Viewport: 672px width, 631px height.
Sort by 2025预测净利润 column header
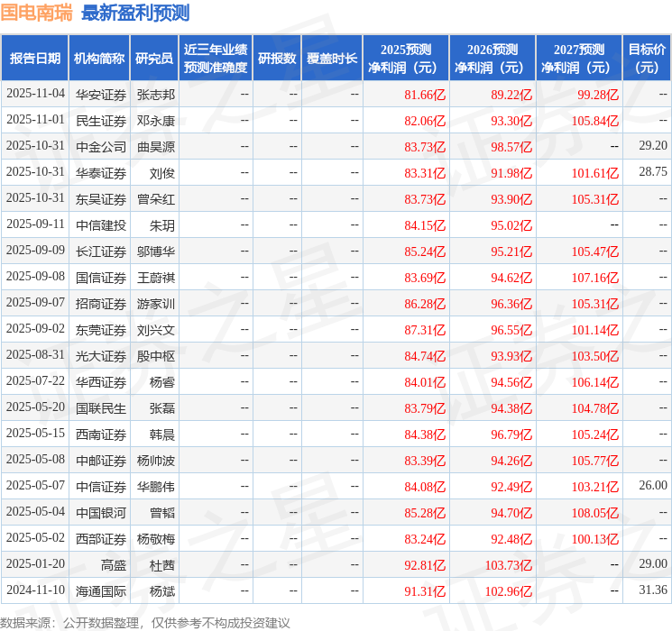pyautogui.click(x=405, y=59)
